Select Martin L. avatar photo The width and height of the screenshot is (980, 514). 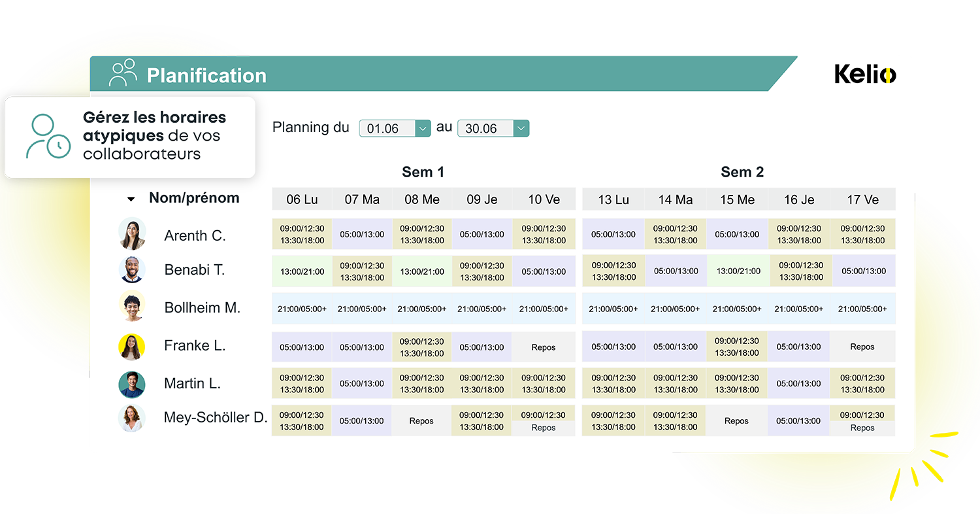click(132, 385)
